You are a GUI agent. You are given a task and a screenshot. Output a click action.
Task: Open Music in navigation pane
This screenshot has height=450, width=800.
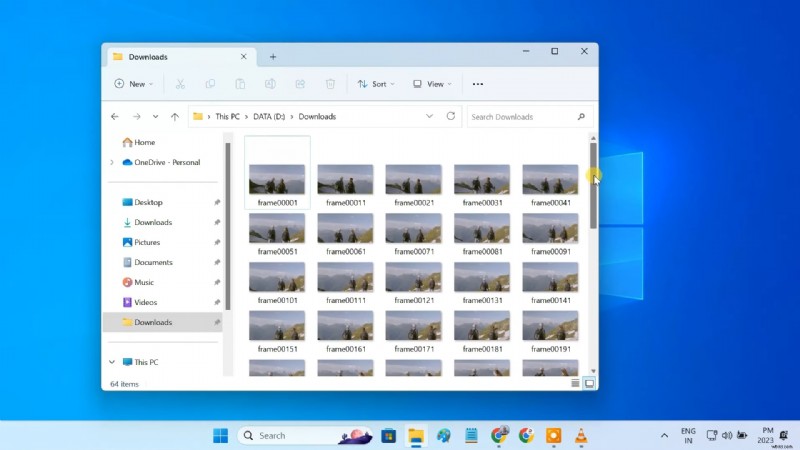[x=138, y=282]
